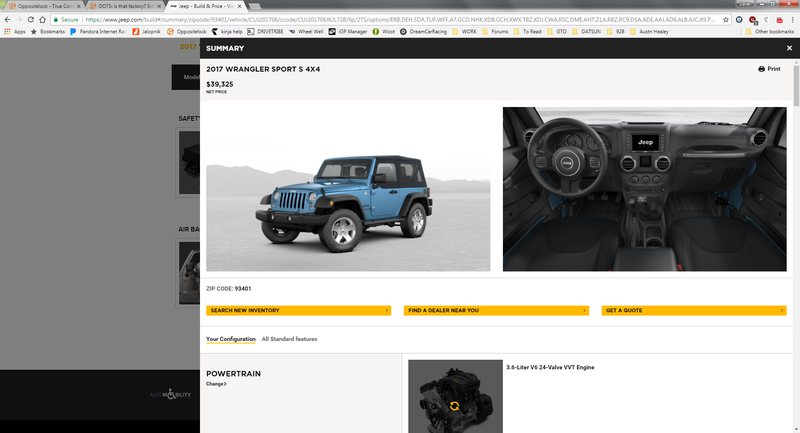Switch to the Your Configuration tab
The height and width of the screenshot is (433, 800).
231,339
